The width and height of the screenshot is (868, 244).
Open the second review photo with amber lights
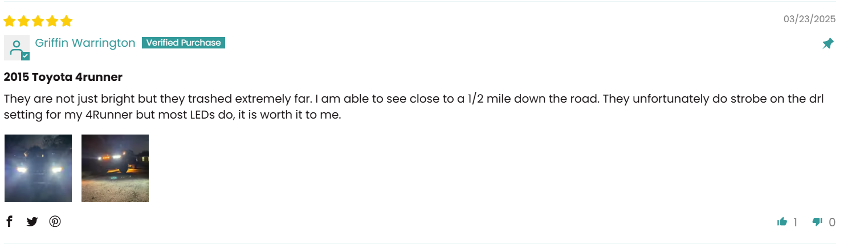point(115,168)
